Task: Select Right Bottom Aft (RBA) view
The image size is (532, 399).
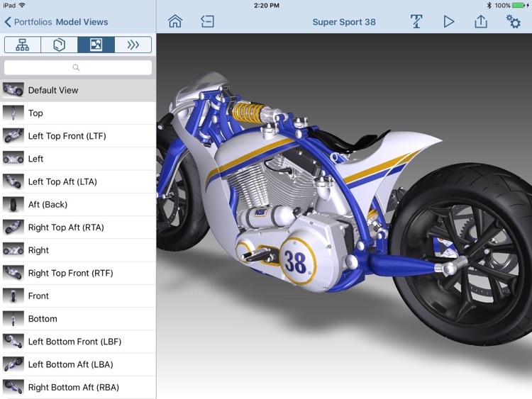Action: pyautogui.click(x=78, y=387)
